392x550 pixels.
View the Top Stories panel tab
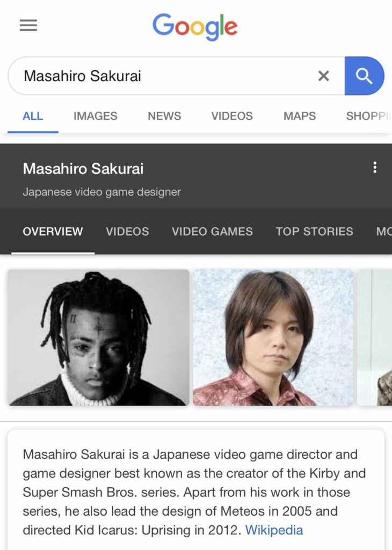[314, 231]
